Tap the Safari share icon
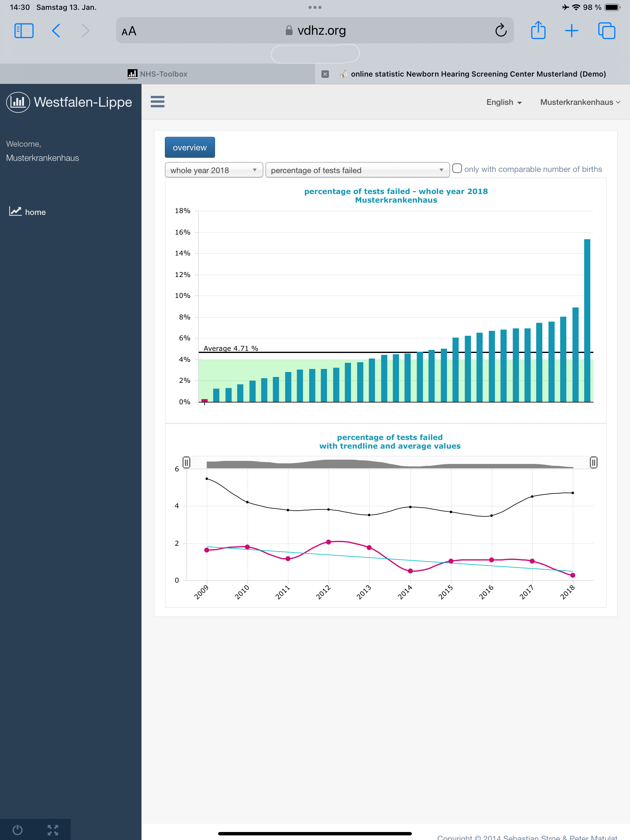630x840 pixels. click(538, 30)
